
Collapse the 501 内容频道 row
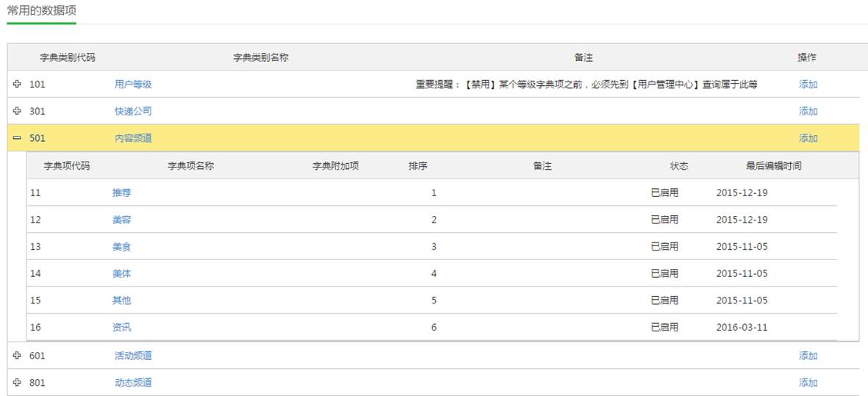click(17, 138)
